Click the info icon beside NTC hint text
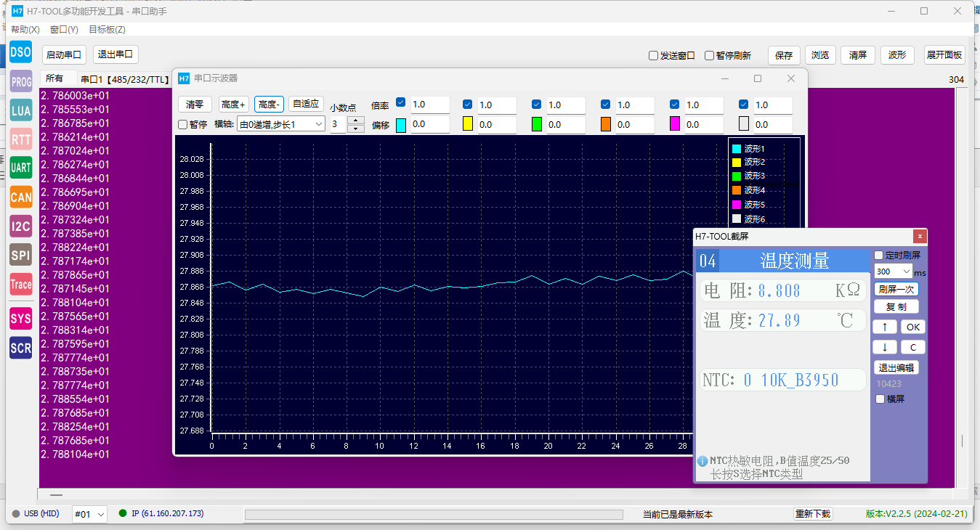Viewport: 980px width, 530px height. pyautogui.click(x=702, y=461)
